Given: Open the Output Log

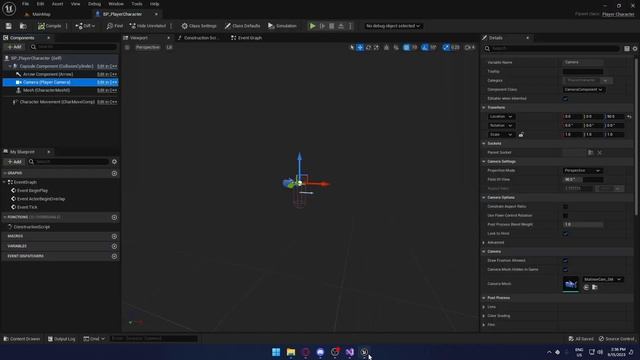Looking at the screenshot, I should (x=62, y=339).
